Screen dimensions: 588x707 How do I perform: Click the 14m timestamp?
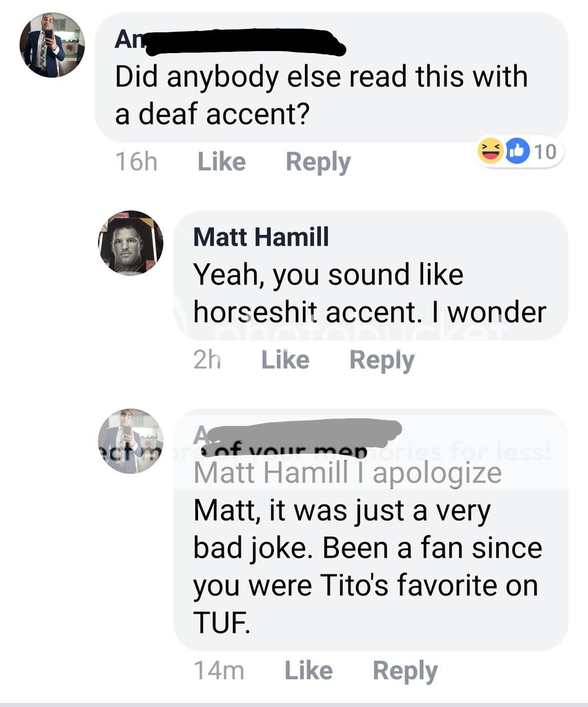pyautogui.click(x=219, y=670)
